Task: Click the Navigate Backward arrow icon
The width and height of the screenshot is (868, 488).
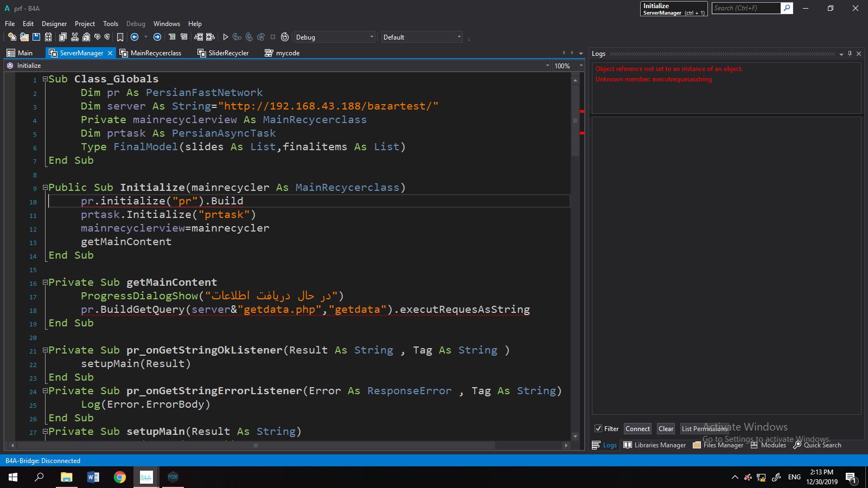Action: point(135,37)
